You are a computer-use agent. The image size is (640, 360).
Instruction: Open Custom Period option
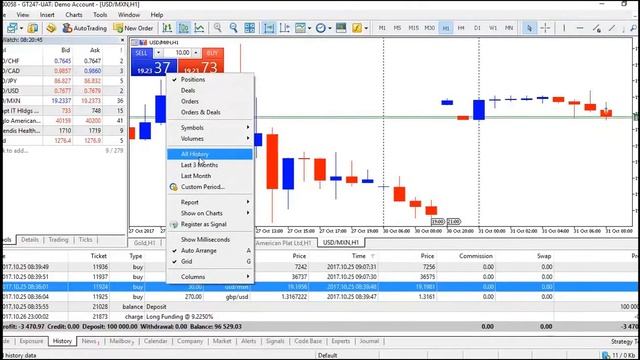click(x=210, y=187)
